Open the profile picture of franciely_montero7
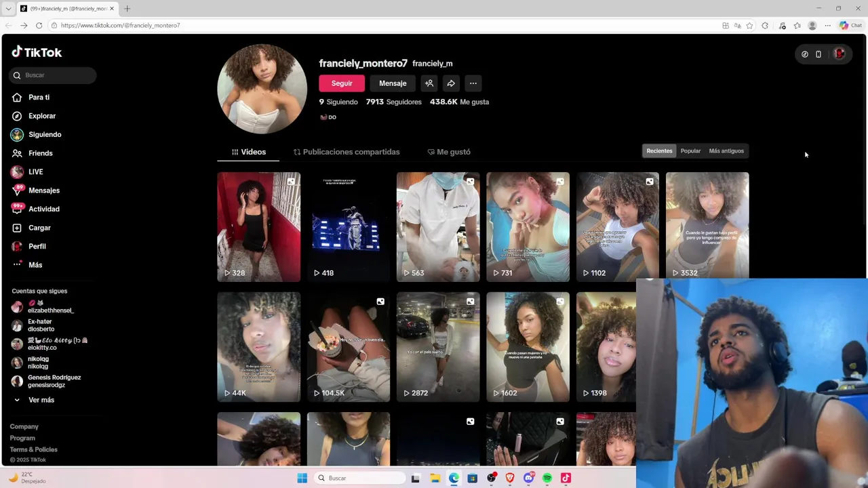This screenshot has width=868, height=488. tap(262, 89)
